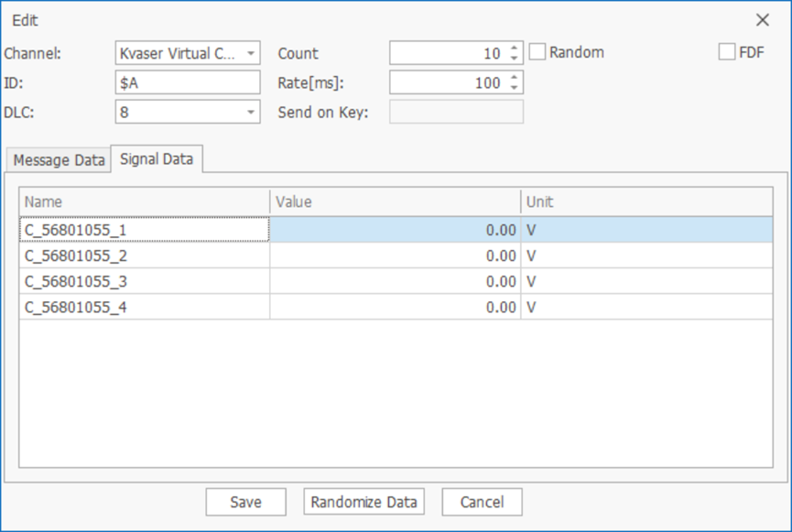The width and height of the screenshot is (792, 532).
Task: Edit the value of C_56801055_3
Action: (x=395, y=281)
